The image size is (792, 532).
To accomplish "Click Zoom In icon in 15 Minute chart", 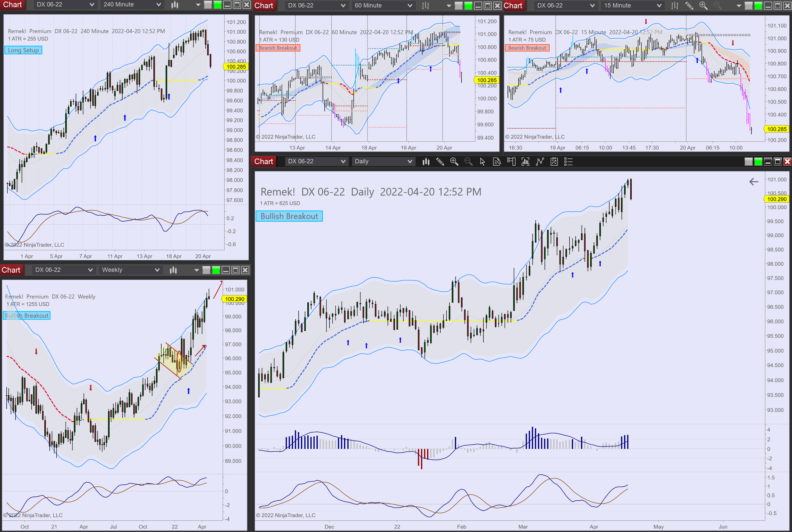I will click(x=703, y=5).
